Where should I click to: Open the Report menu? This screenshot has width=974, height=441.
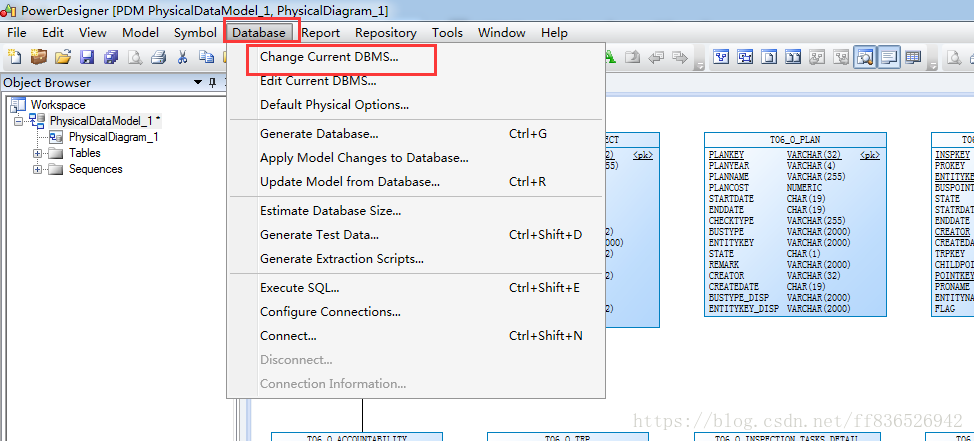click(321, 33)
